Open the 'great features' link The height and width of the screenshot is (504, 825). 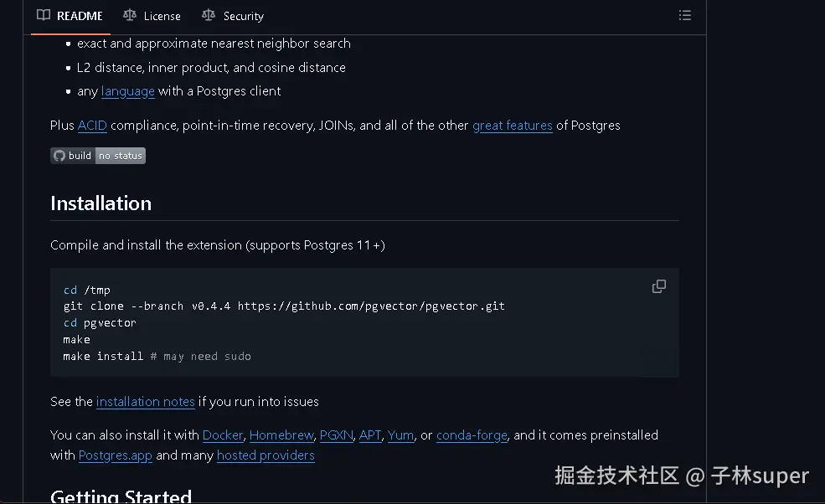(512, 126)
